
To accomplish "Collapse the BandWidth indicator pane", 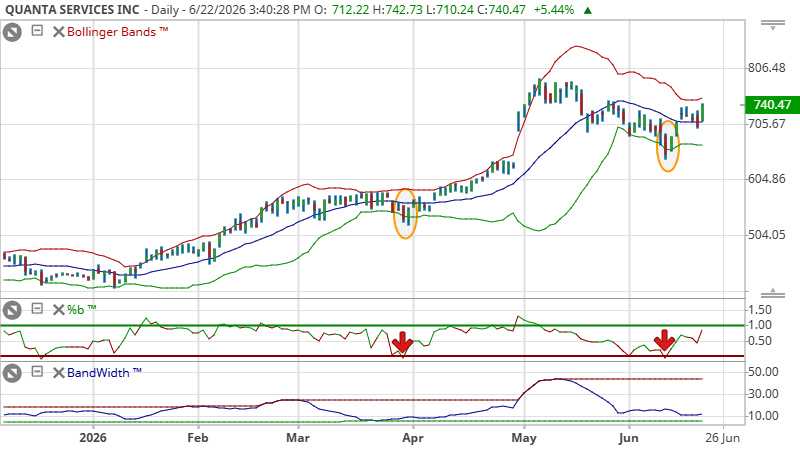I will tap(37, 371).
